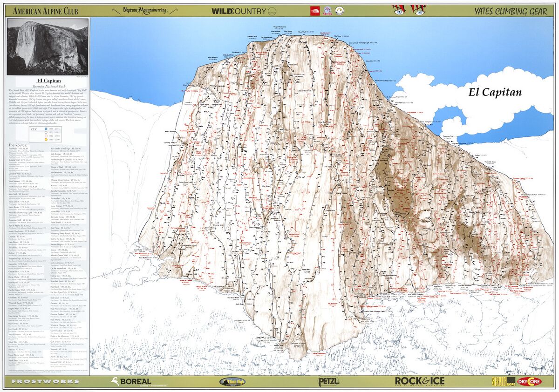Click the A5 Series logo
The height and width of the screenshot is (392, 559).
click(327, 10)
